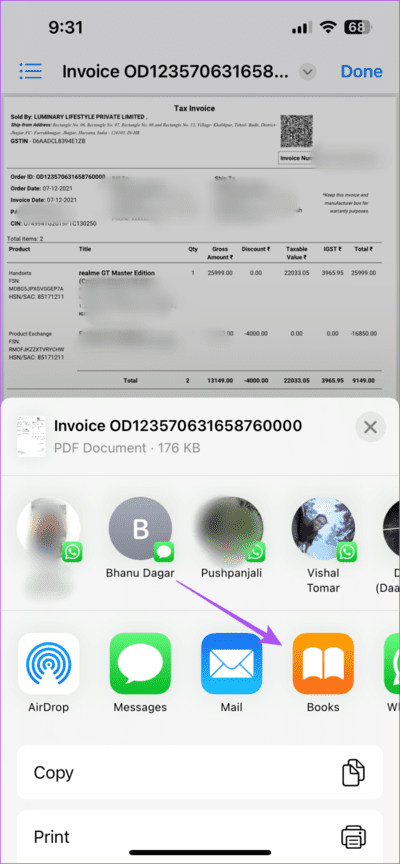Screen dimensions: 400x864
Task: Tap the 'PDF Document · 176 KB' subtitle
Action: pos(127,448)
